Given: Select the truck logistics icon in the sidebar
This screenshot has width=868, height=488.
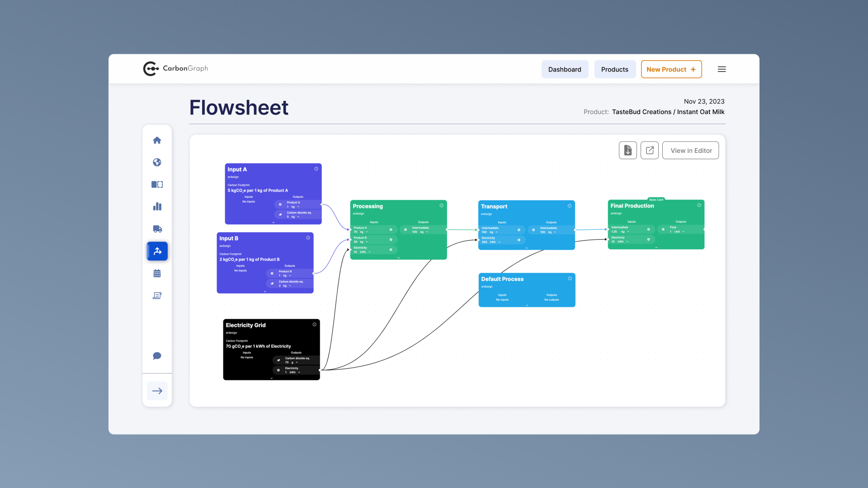Looking at the screenshot, I should click(157, 229).
